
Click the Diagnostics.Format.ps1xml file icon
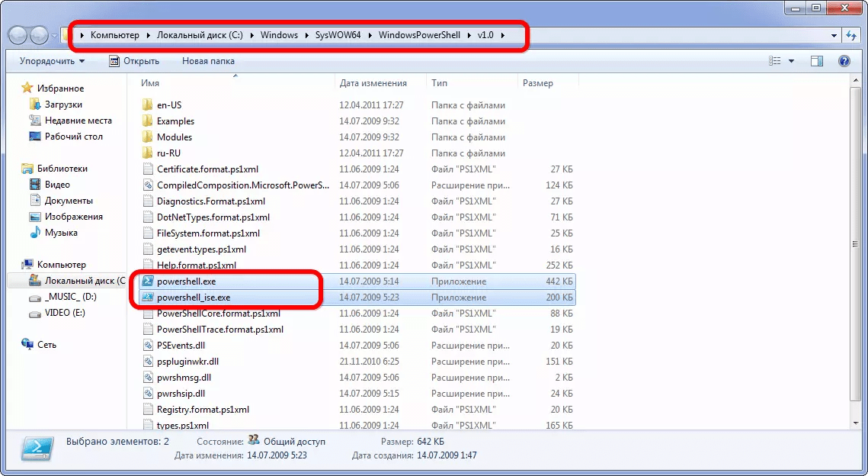click(x=147, y=201)
